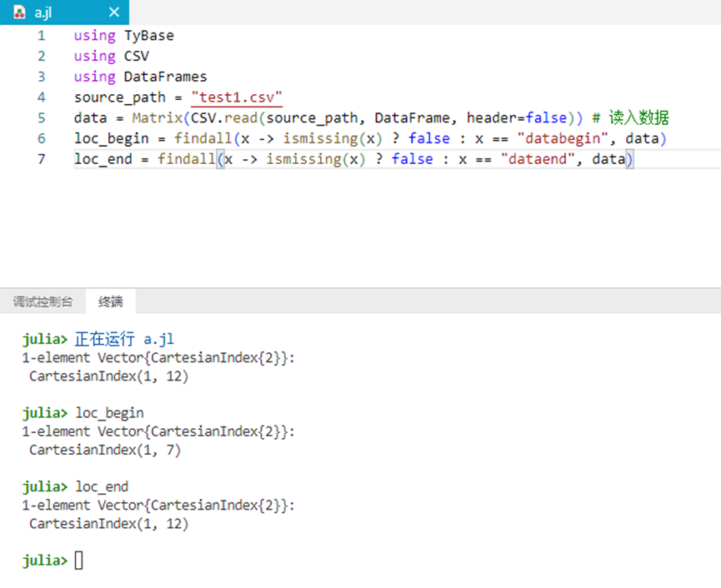Click line number 2 in gutter
This screenshot has height=588, width=721.
(42, 56)
